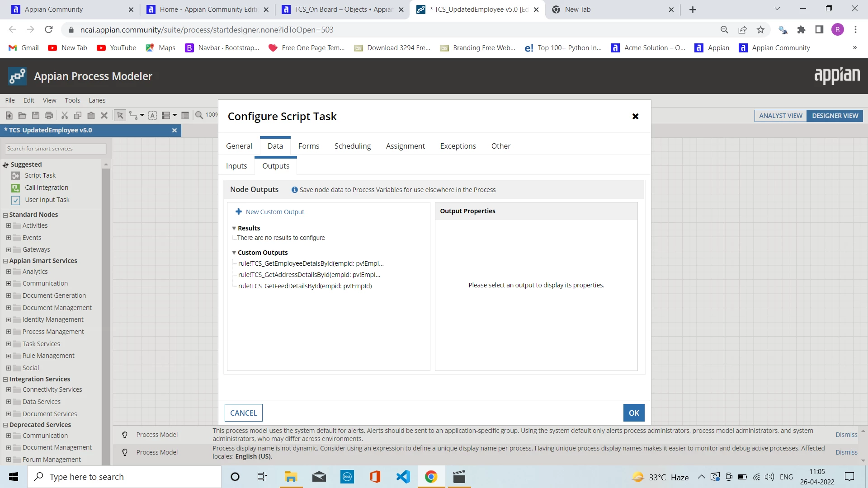The image size is (868, 488).
Task: Open the General tab
Action: tap(239, 146)
